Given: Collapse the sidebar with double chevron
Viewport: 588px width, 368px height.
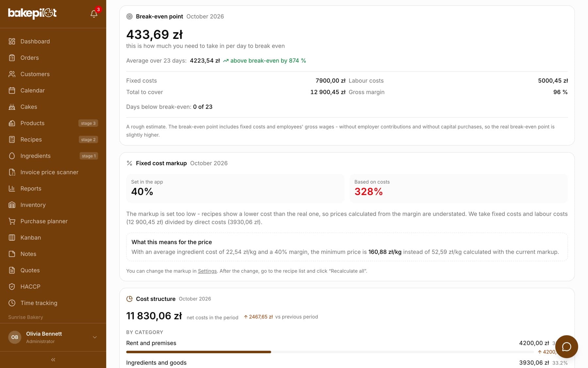Looking at the screenshot, I should [53, 360].
